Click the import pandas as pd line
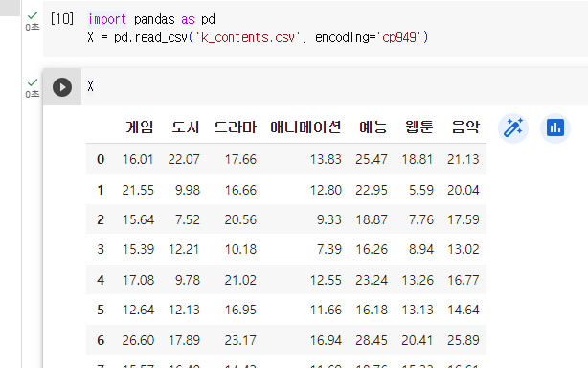 coord(151,19)
